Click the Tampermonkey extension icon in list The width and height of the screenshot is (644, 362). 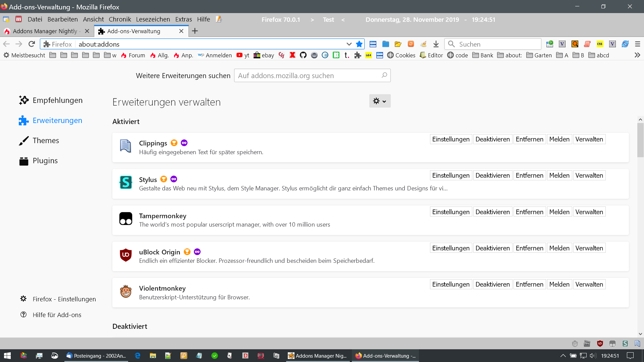[x=126, y=219]
